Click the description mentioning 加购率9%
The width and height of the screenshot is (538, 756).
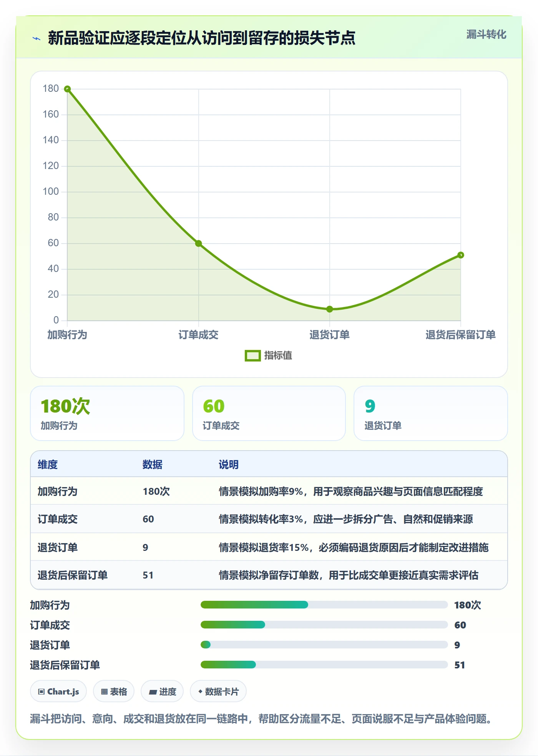(x=351, y=492)
